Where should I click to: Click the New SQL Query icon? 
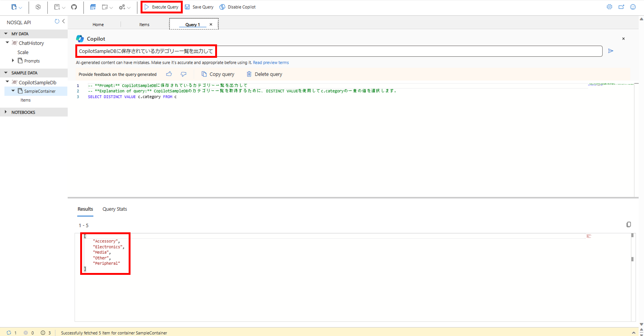57,7
